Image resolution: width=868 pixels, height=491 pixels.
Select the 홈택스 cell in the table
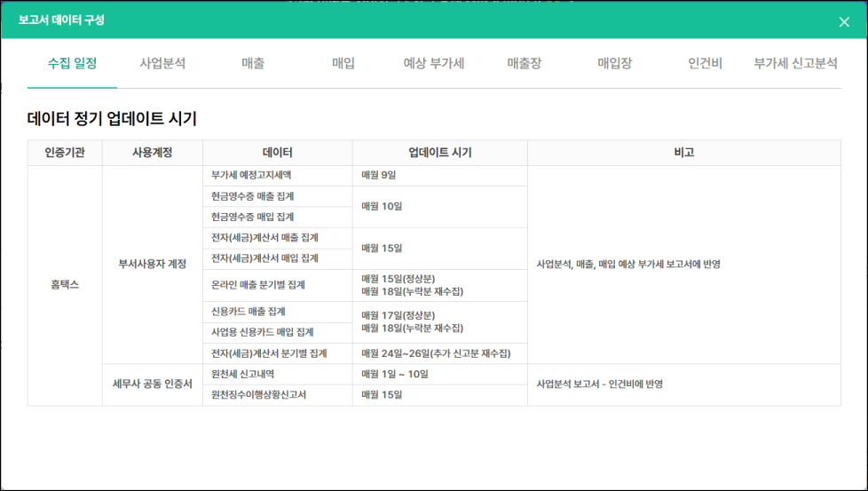tap(65, 285)
